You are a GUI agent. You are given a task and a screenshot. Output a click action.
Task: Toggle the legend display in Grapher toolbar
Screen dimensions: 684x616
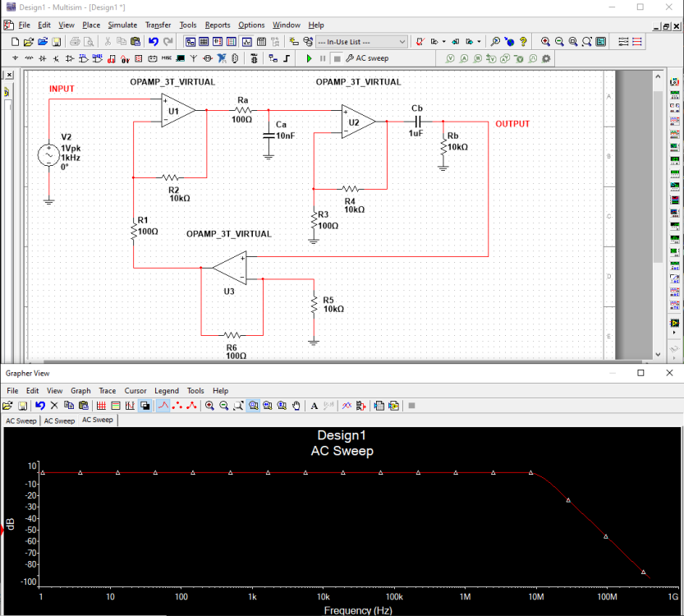tap(116, 405)
